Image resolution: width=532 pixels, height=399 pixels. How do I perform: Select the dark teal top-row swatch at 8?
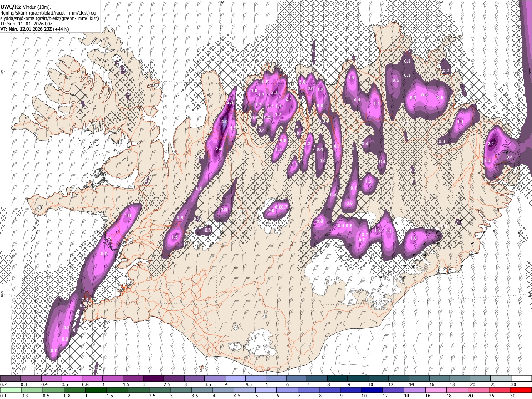337,378
